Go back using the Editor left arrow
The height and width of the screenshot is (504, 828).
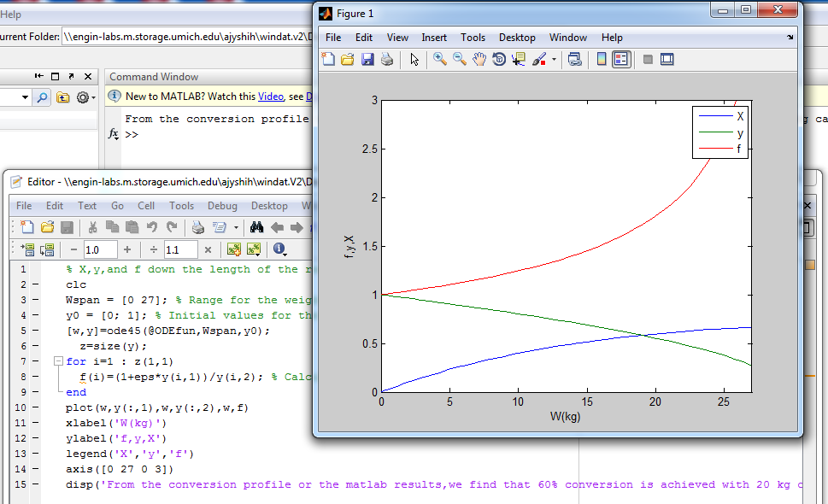277,227
